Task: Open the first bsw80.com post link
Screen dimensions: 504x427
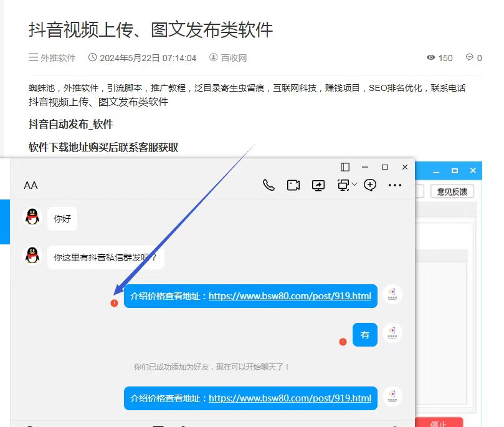Action: (290, 296)
